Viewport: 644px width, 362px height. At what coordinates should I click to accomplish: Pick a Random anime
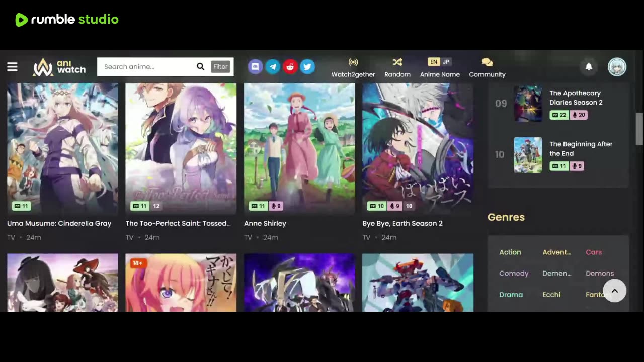pos(397,68)
